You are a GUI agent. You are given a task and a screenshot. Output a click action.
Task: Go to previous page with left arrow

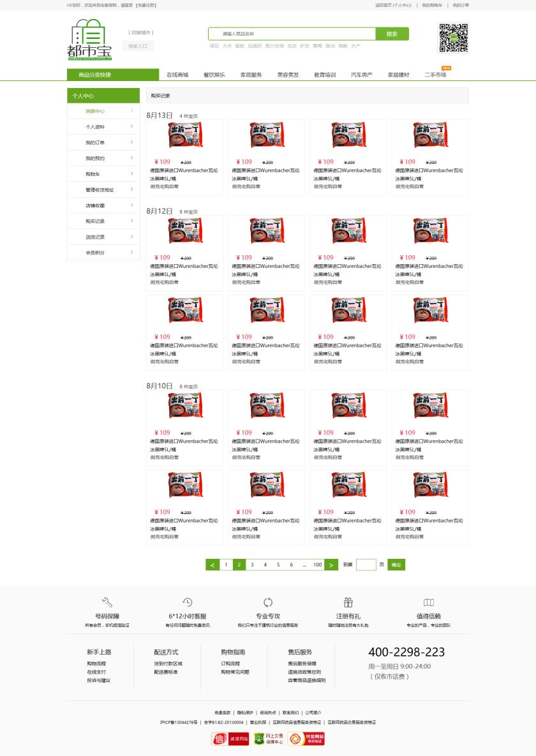click(212, 565)
